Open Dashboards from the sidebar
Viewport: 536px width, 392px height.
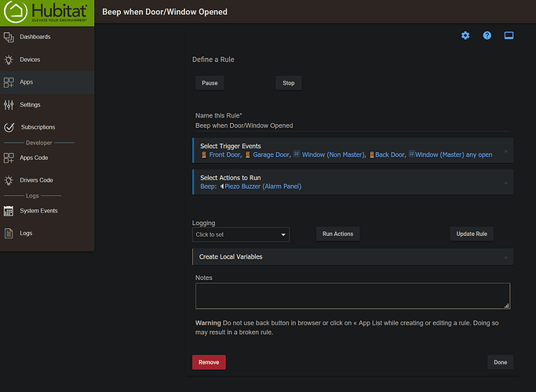point(35,37)
